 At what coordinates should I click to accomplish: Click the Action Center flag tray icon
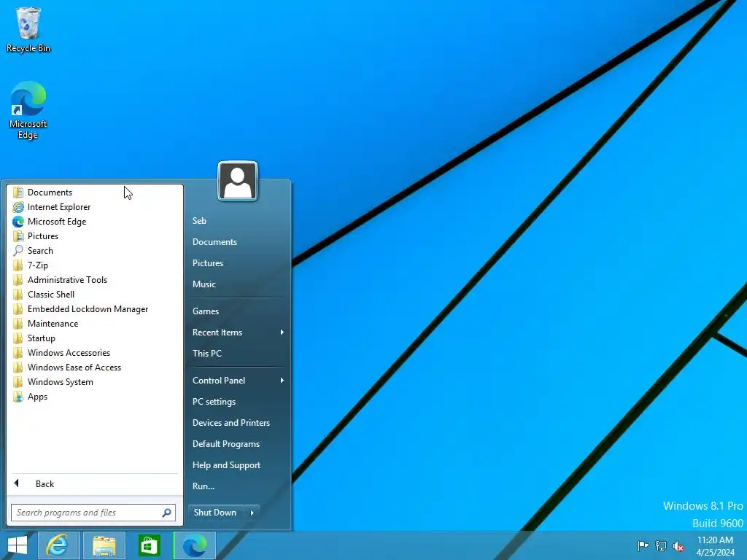tap(643, 545)
